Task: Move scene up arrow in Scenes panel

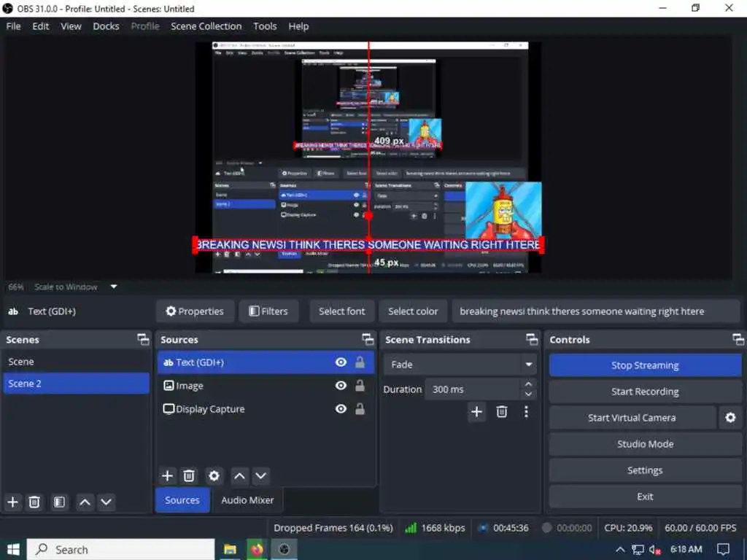Action: 85,502
